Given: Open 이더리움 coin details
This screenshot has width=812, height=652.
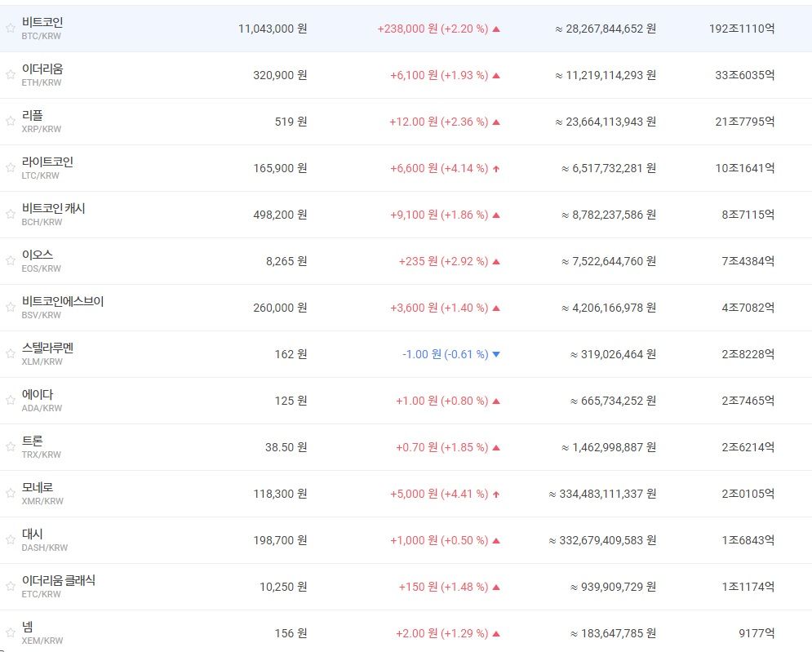Looking at the screenshot, I should point(42,69).
